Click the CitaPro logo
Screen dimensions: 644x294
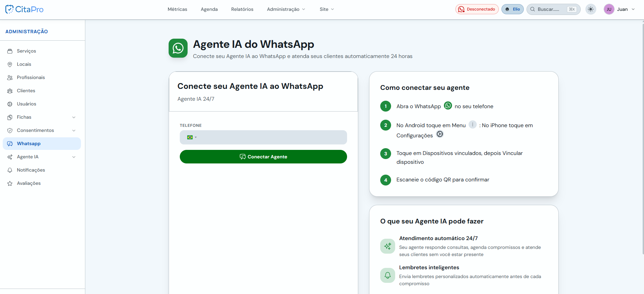[x=24, y=9]
